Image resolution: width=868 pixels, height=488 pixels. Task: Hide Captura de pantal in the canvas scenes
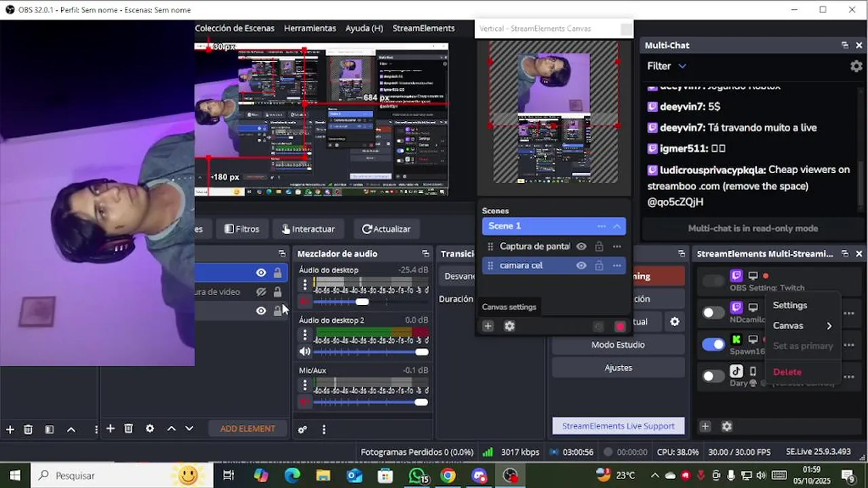581,247
